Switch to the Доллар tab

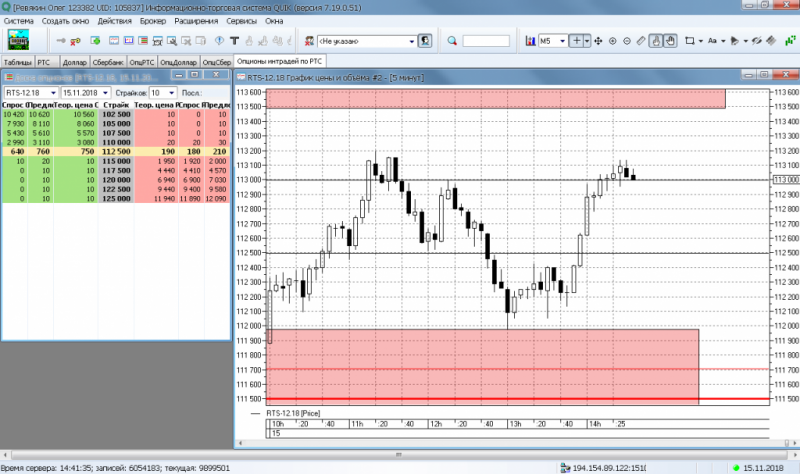[x=74, y=62]
